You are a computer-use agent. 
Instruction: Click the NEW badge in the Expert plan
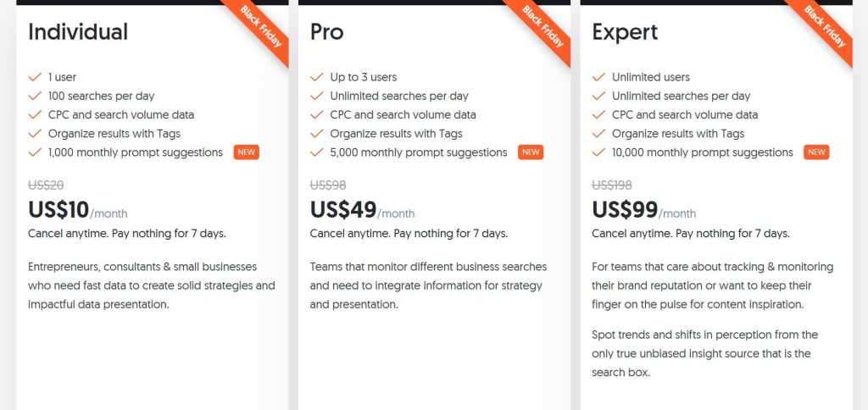click(816, 152)
